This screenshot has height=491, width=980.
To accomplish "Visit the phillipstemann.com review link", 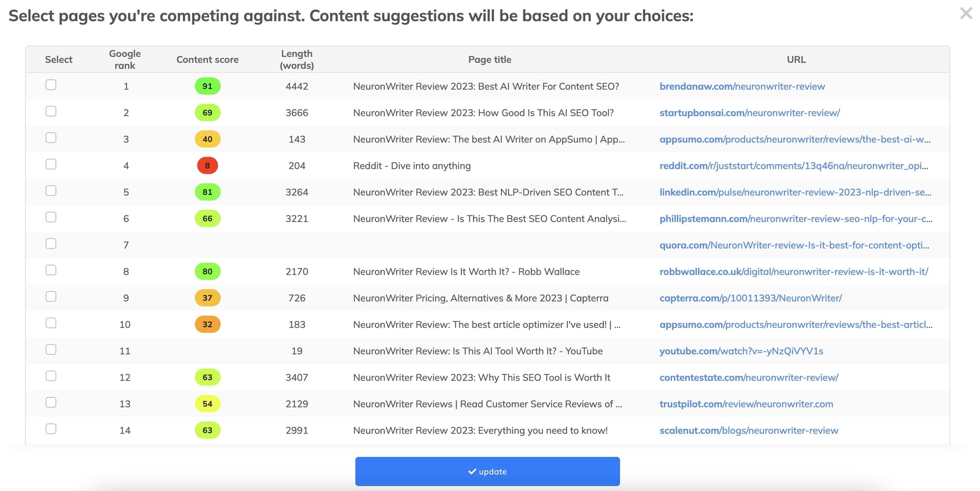I will pos(796,219).
